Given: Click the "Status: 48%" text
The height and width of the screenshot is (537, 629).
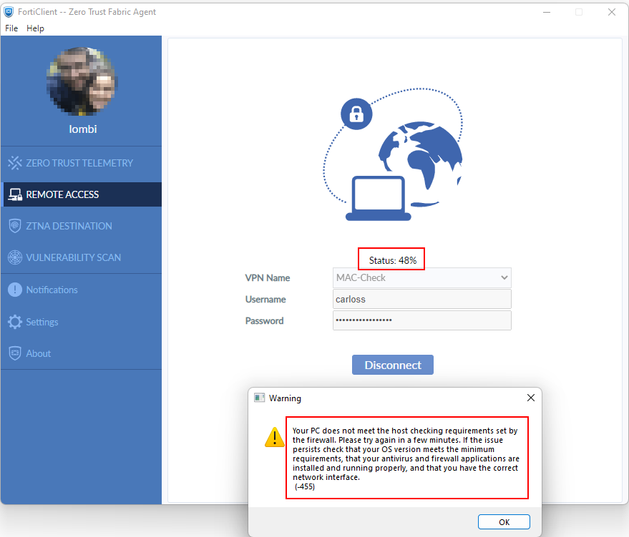Looking at the screenshot, I should [393, 261].
